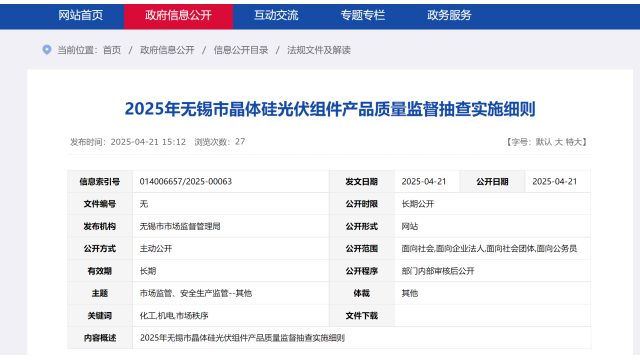
Task: Click the view count 27
Action: pos(240,142)
